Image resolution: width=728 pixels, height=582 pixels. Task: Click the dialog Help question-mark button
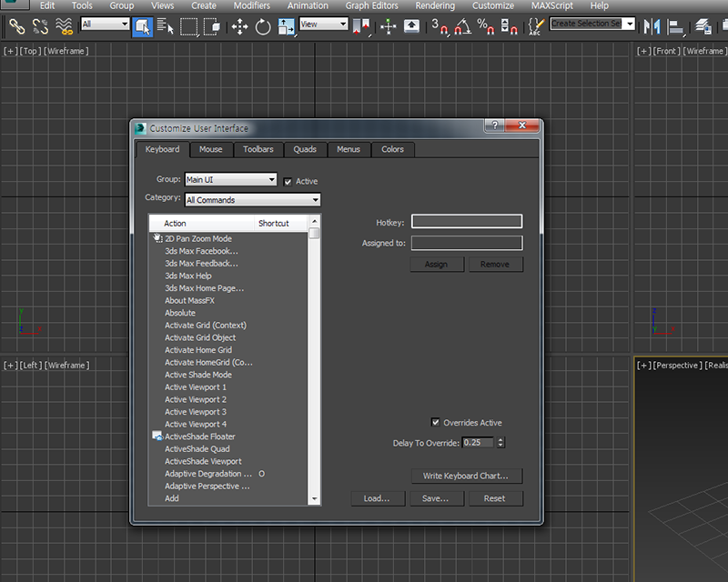(x=494, y=125)
